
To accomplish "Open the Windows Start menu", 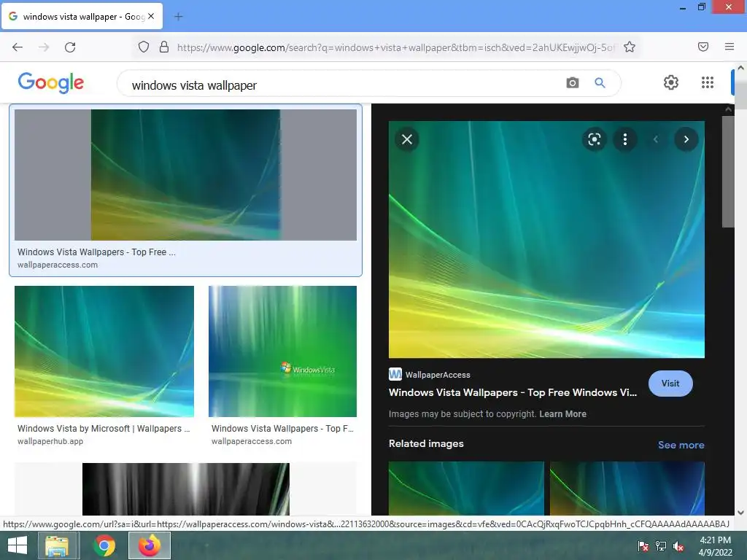I will point(18,545).
